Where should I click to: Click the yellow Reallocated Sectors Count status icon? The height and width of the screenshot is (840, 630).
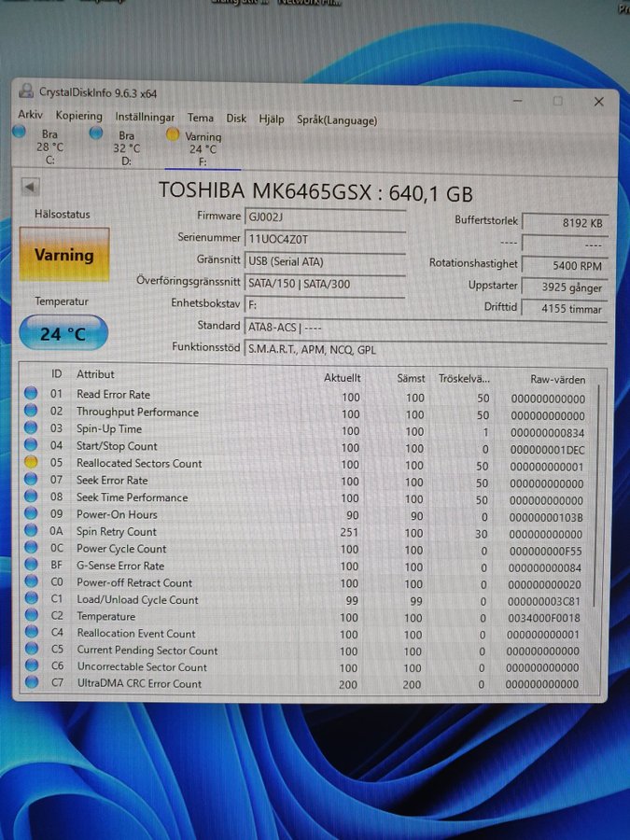click(x=31, y=463)
